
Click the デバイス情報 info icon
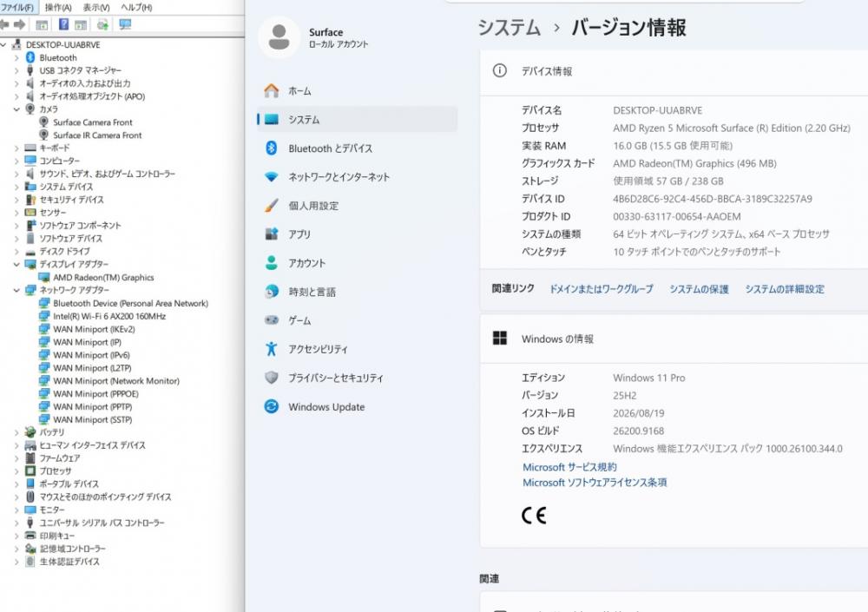499,71
